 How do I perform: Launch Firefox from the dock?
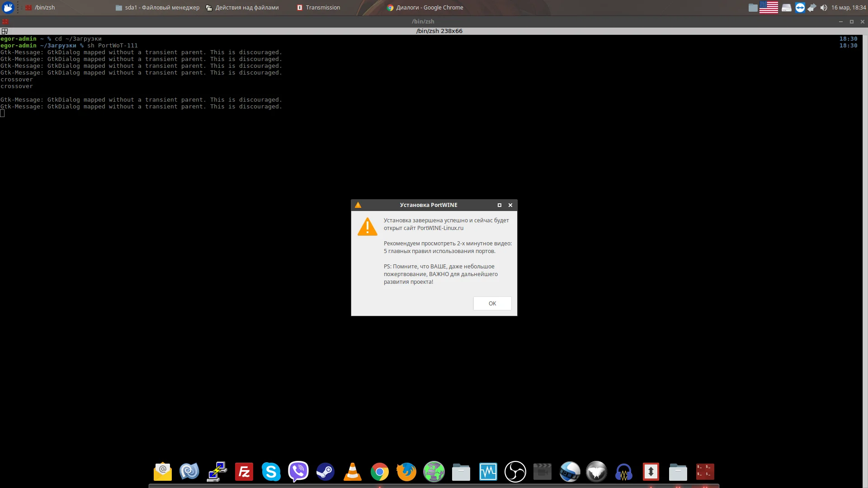click(x=406, y=472)
